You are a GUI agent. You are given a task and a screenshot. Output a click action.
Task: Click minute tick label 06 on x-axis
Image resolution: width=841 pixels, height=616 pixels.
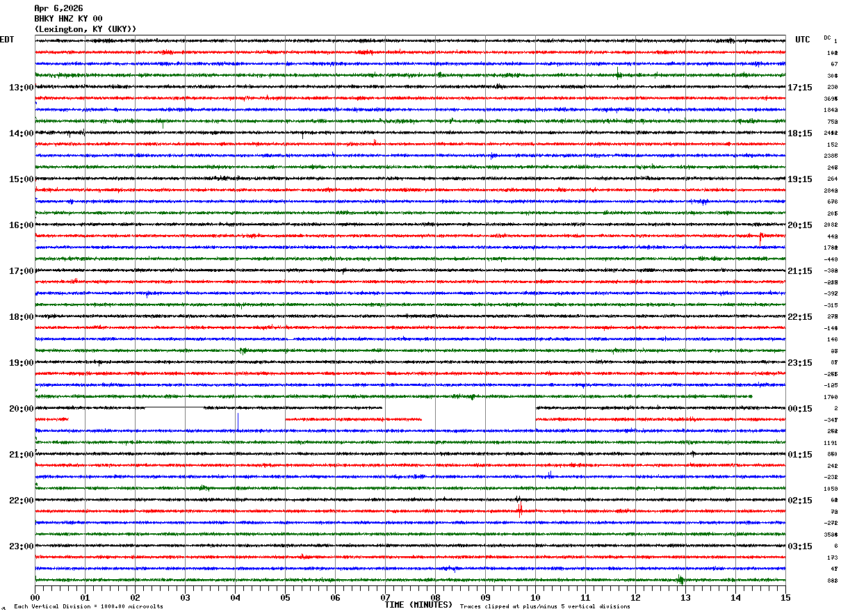click(335, 597)
